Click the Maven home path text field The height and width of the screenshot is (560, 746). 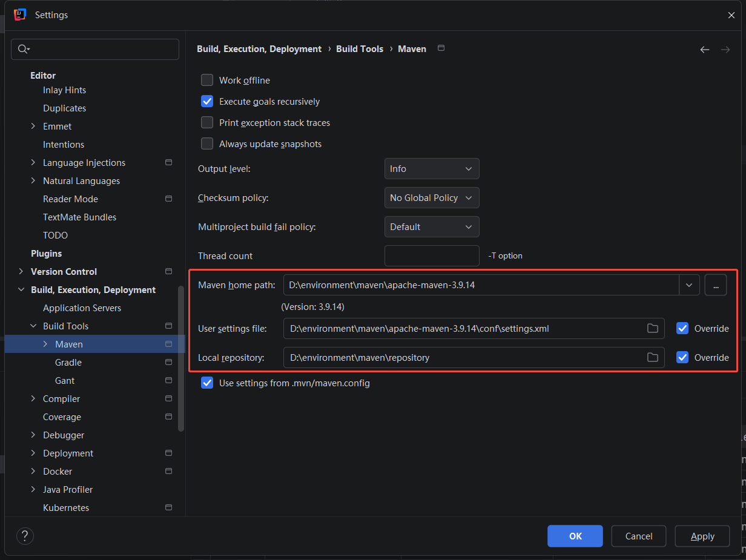tap(481, 285)
